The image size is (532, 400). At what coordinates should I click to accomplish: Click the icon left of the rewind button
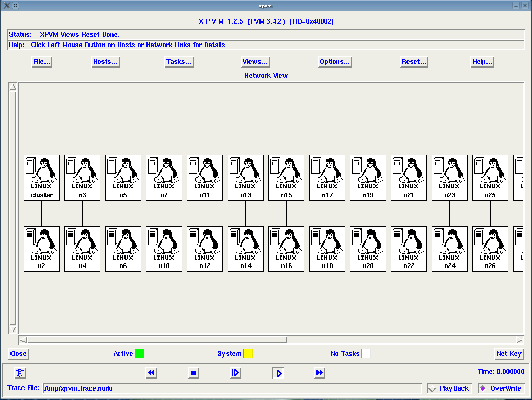tap(20, 373)
